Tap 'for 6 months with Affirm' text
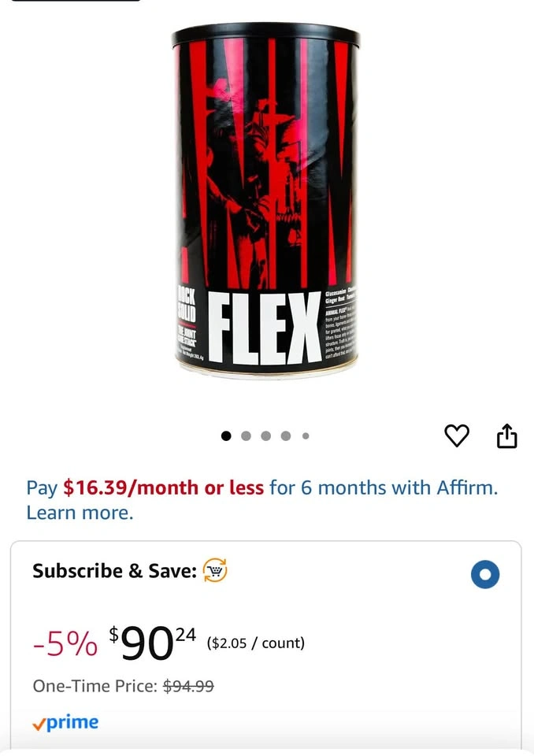Image resolution: width=534 pixels, height=756 pixels. pyautogui.click(x=384, y=487)
